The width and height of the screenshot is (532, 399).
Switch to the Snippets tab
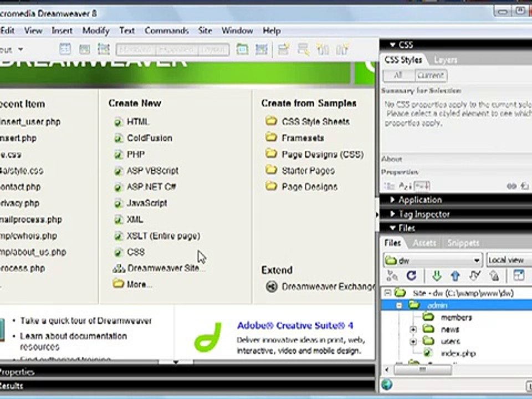pos(463,243)
